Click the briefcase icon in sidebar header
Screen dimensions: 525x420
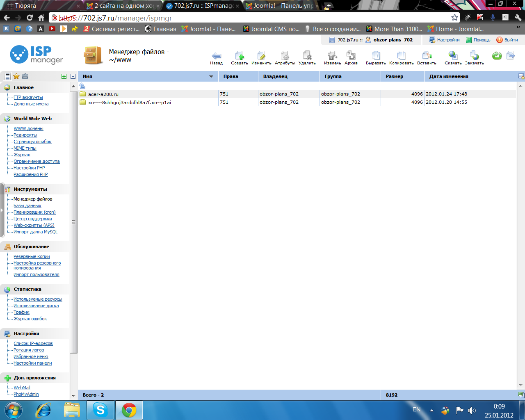25,76
